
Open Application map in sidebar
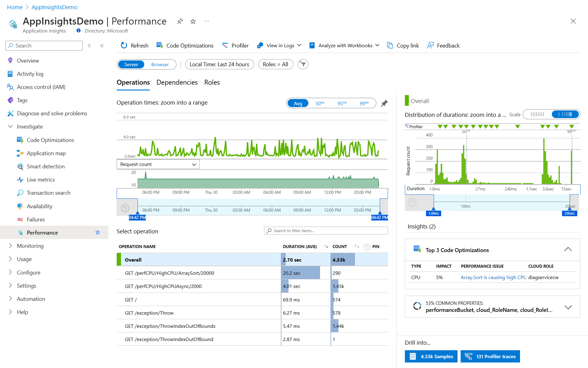point(46,153)
